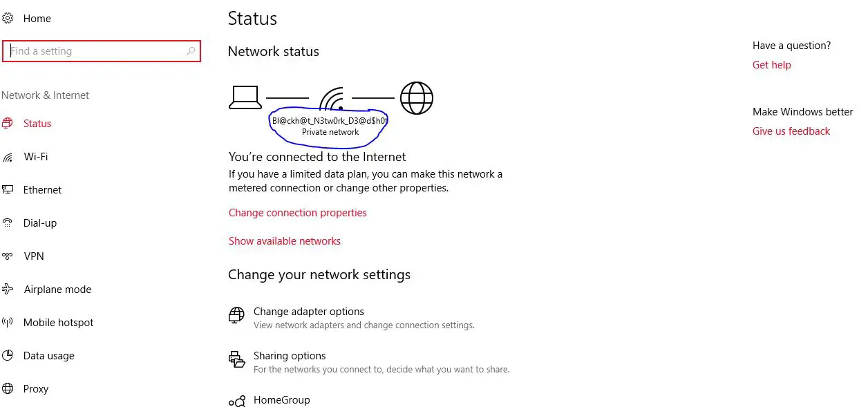
Task: Click the Sharing options icon
Action: click(236, 359)
